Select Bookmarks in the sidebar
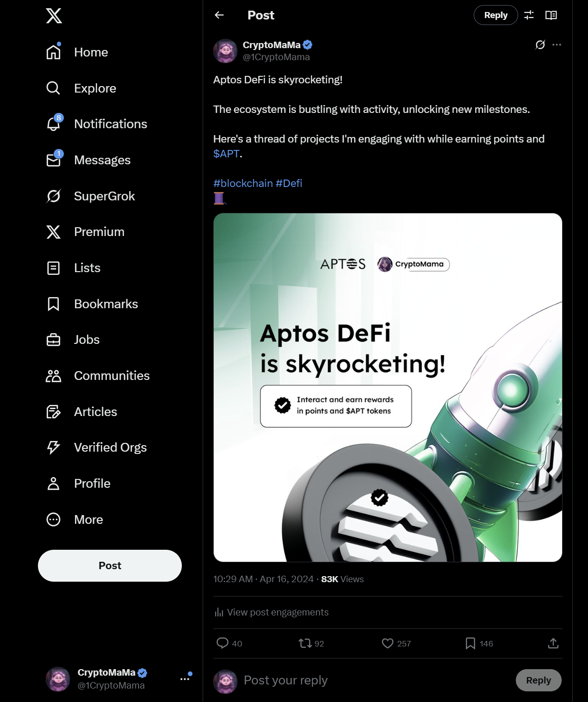588x702 pixels. point(92,304)
